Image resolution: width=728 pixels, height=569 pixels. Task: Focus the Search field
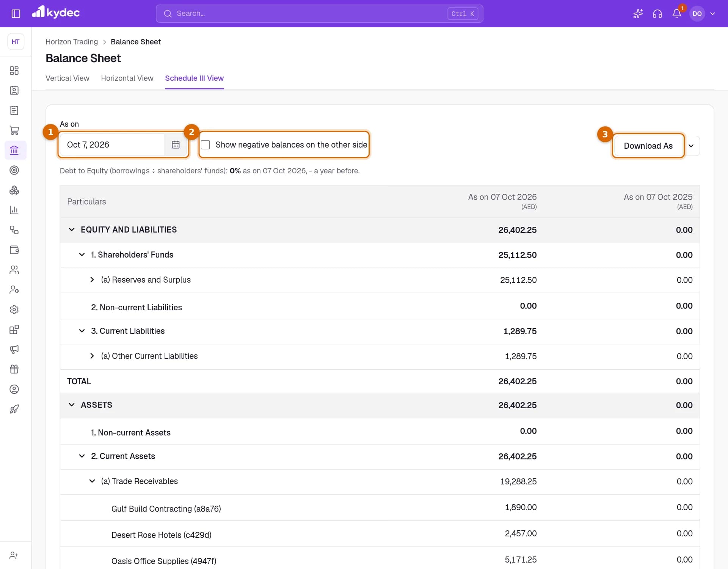coord(319,14)
